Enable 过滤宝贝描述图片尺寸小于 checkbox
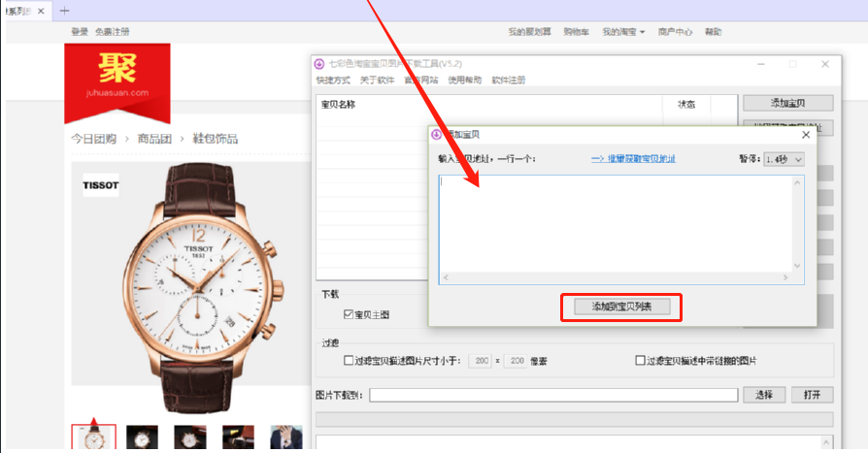The height and width of the screenshot is (453, 868). coord(349,361)
